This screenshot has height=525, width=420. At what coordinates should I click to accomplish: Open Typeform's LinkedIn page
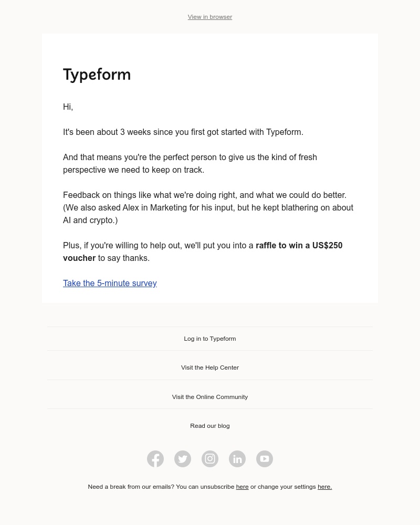pos(237,459)
